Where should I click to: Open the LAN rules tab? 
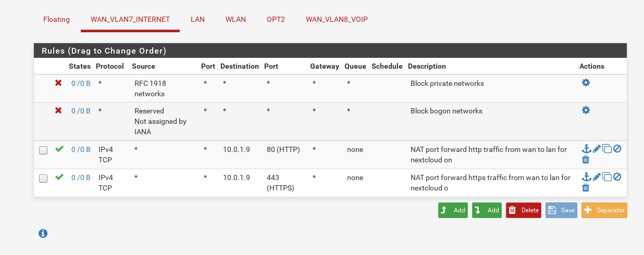[x=197, y=19]
